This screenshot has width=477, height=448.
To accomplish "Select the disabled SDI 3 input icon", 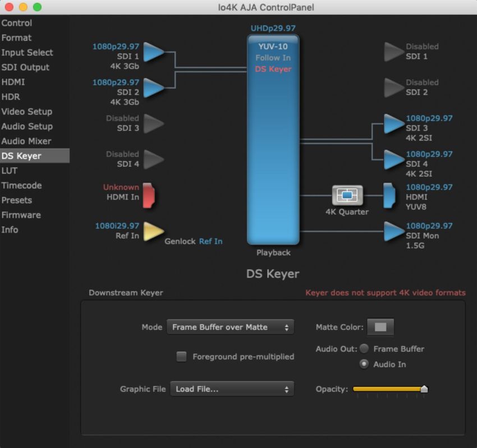I will coord(154,124).
